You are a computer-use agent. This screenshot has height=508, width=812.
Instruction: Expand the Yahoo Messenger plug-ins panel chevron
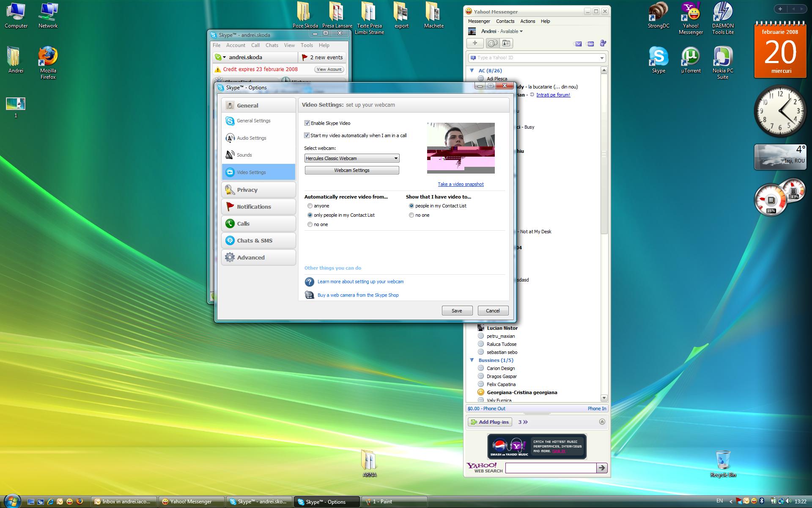pos(602,422)
